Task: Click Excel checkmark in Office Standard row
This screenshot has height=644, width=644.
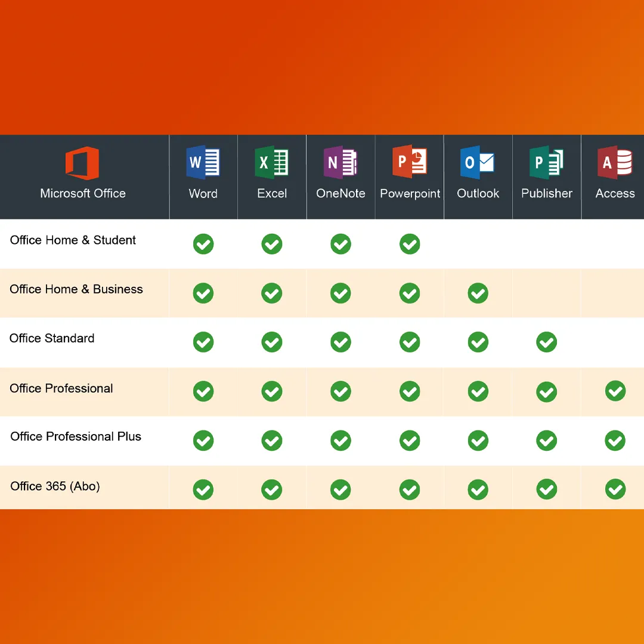Action: coord(272,342)
